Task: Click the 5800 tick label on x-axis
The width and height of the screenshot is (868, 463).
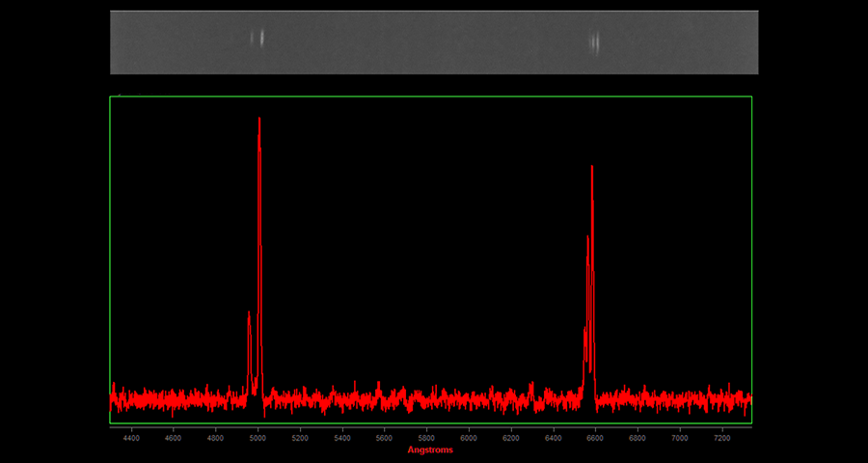Action: (x=426, y=438)
